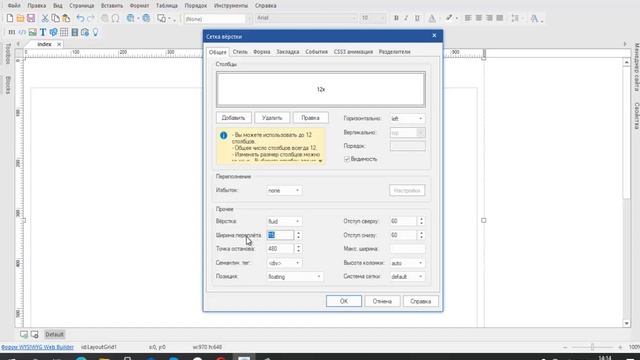Screen dimensions: 640x360
Task: Click the Bold formatting icon
Action: (x=396, y=18)
